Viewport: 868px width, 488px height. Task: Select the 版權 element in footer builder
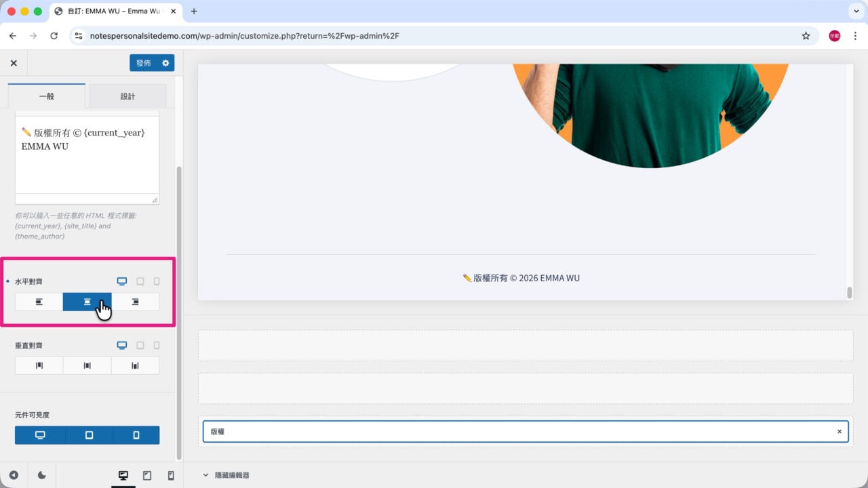click(525, 431)
